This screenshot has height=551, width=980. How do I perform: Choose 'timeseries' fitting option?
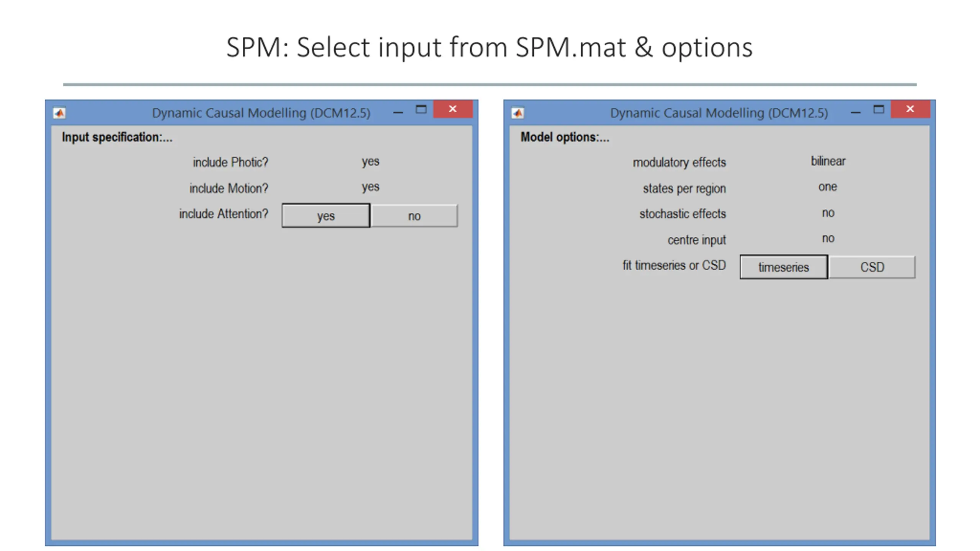(784, 267)
